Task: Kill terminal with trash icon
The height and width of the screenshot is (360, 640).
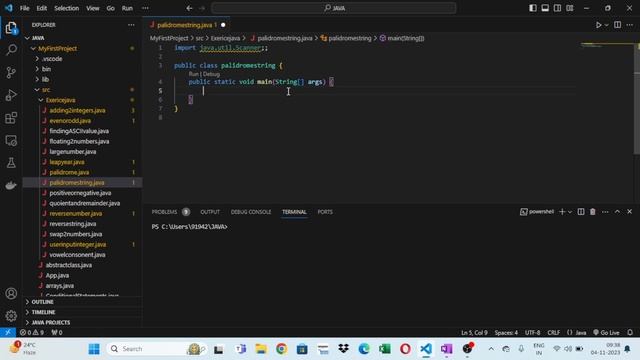Action: [x=593, y=211]
